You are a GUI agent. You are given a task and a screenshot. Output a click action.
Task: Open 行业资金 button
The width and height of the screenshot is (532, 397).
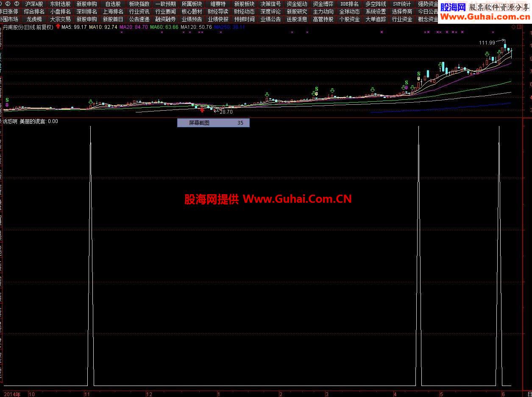[x=402, y=19]
